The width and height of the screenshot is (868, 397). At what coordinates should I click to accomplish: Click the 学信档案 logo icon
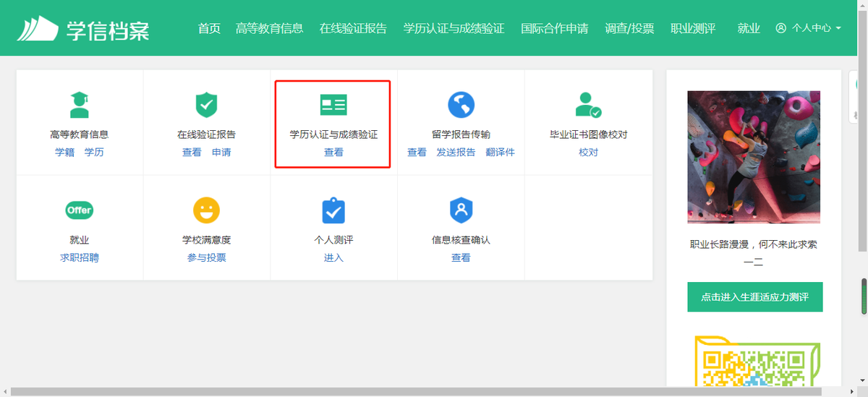tap(38, 28)
